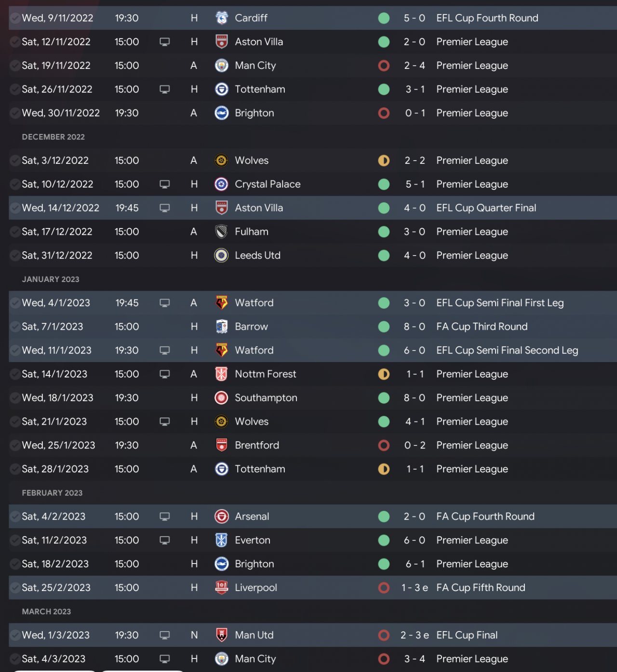Screen dimensions: 617x672
Task: Select the JANUARY 2023 month header
Action: tap(51, 280)
